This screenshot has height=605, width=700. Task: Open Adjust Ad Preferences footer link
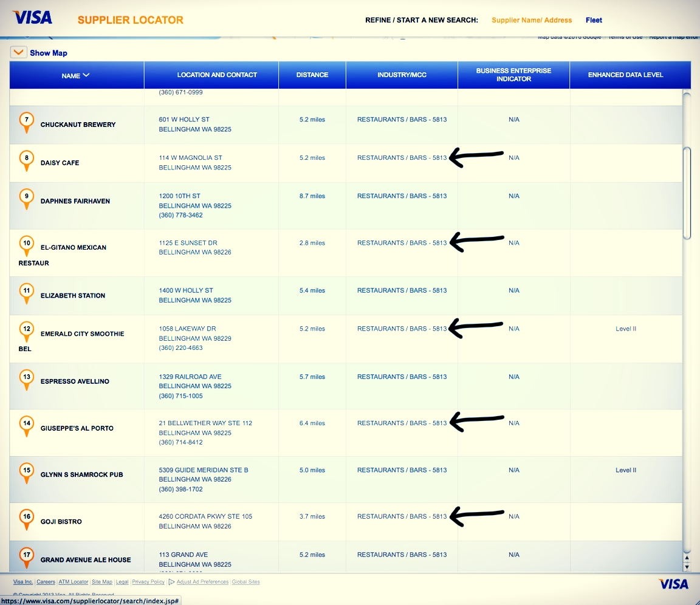tap(202, 582)
